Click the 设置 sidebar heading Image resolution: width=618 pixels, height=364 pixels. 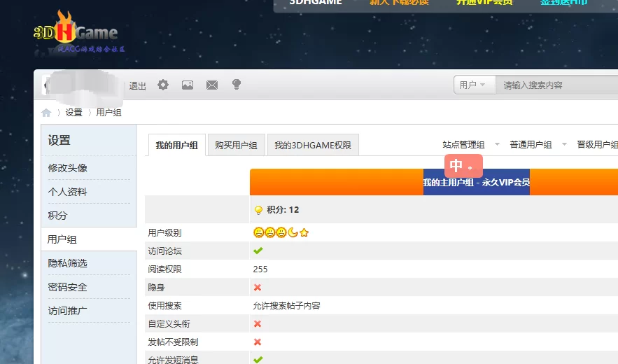tap(59, 141)
